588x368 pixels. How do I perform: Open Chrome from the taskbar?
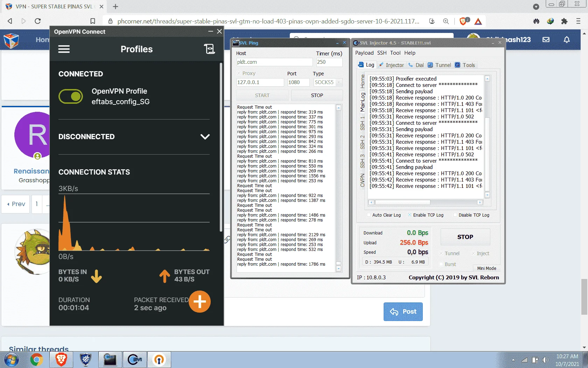pyautogui.click(x=36, y=360)
